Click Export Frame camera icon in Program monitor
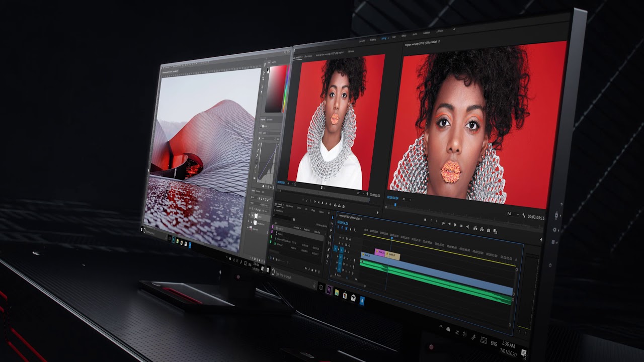The image size is (644, 362). point(489,230)
